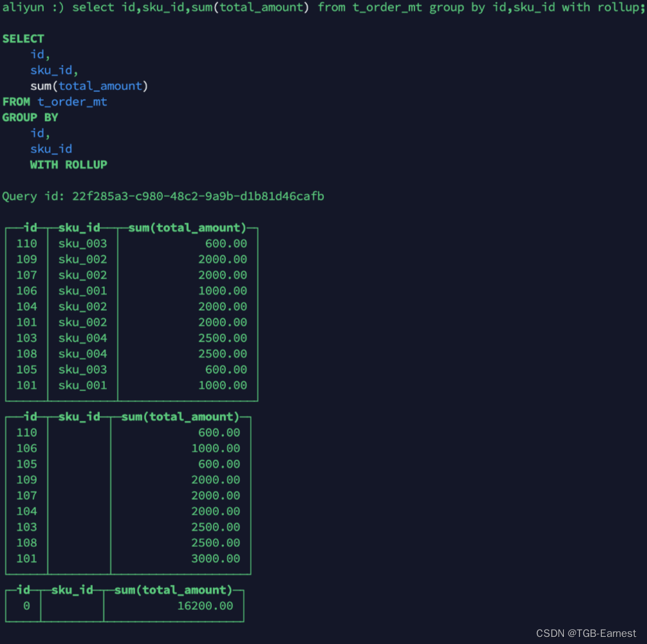647x644 pixels.
Task: Click the SELECT keyword in the formatted query
Action: 23,39
